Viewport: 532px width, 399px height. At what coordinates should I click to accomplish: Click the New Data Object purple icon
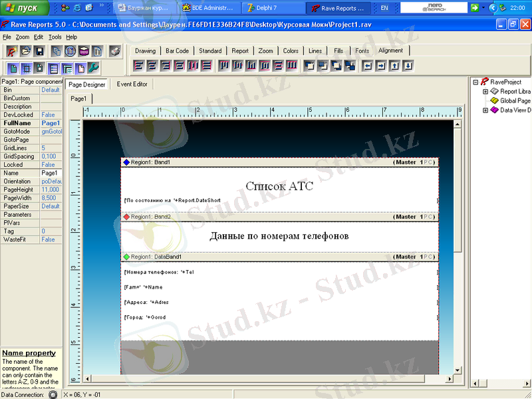click(84, 51)
